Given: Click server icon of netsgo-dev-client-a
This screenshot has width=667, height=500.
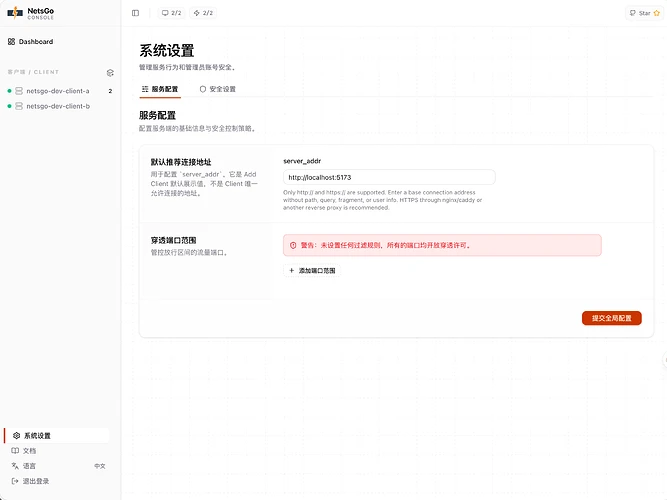Looking at the screenshot, I should pyautogui.click(x=19, y=91).
